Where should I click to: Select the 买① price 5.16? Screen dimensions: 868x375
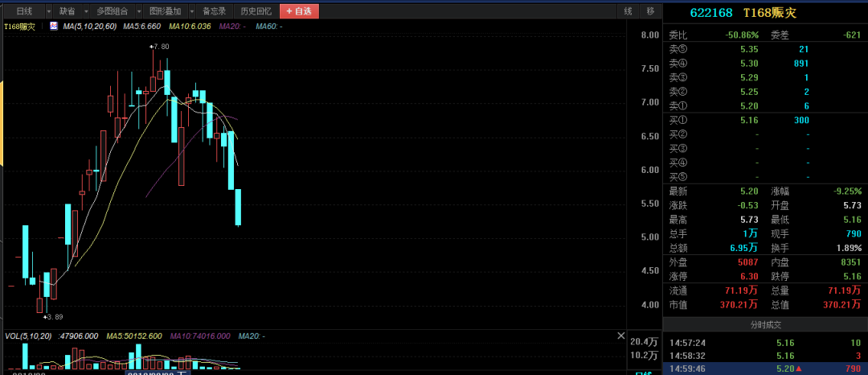point(749,120)
